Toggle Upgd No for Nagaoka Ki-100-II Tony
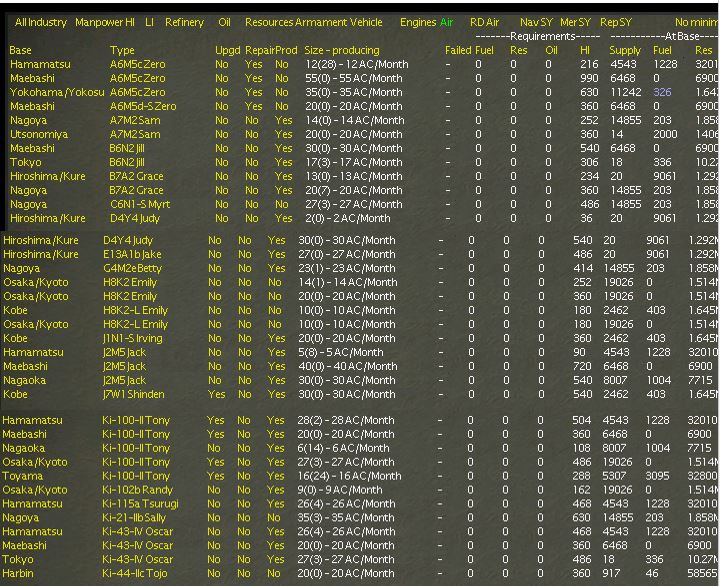The image size is (720, 586). (x=214, y=448)
